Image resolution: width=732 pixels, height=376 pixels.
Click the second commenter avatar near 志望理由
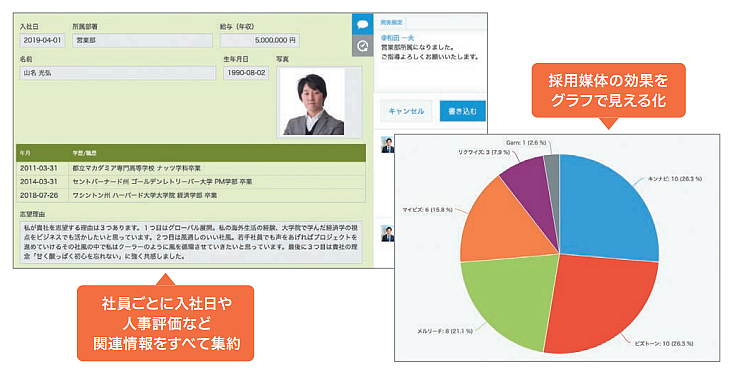[387, 234]
